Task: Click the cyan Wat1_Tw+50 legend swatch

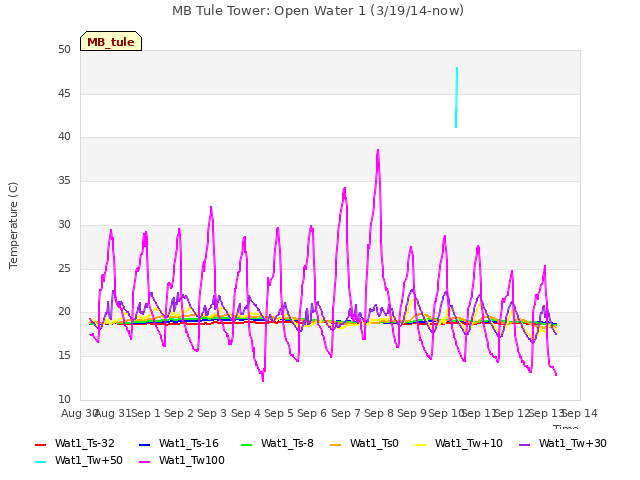Action: click(40, 462)
